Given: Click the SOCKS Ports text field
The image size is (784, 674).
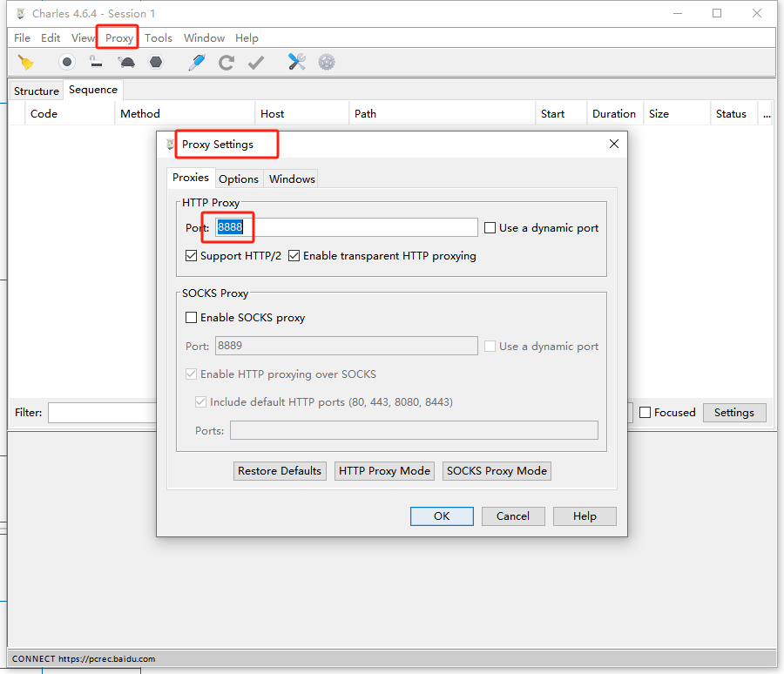Looking at the screenshot, I should click(x=414, y=430).
